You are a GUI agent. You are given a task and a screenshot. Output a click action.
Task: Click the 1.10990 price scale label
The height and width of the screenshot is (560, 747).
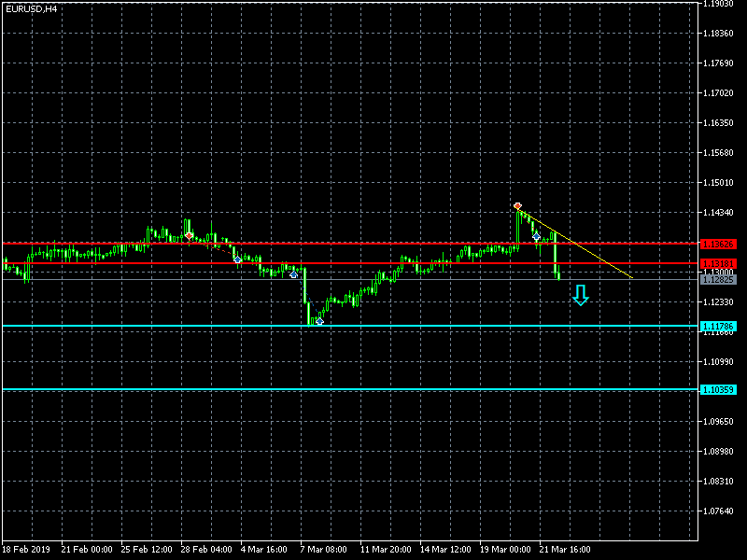pos(718,362)
